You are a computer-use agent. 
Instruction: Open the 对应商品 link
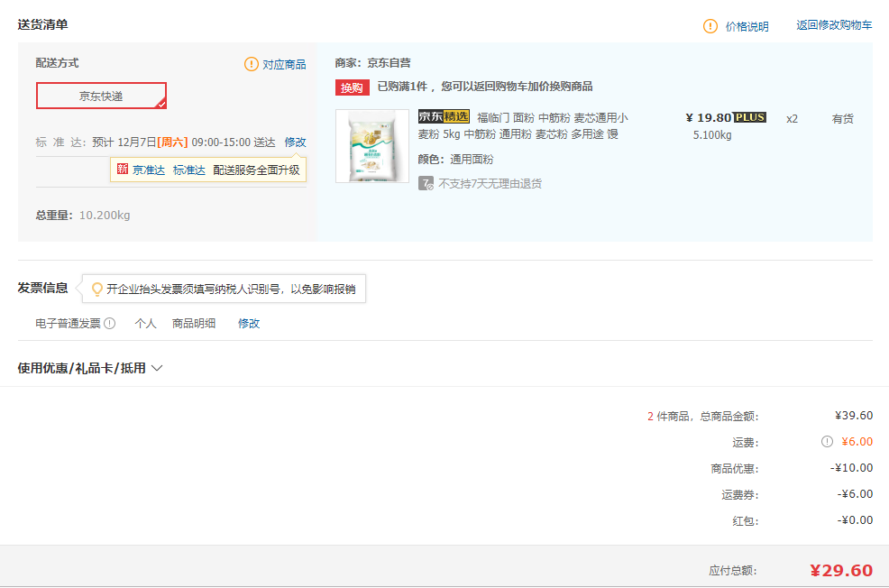click(x=284, y=65)
